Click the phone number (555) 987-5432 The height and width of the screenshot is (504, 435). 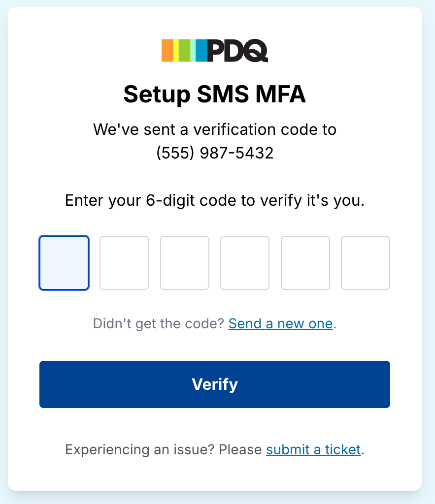(x=215, y=153)
